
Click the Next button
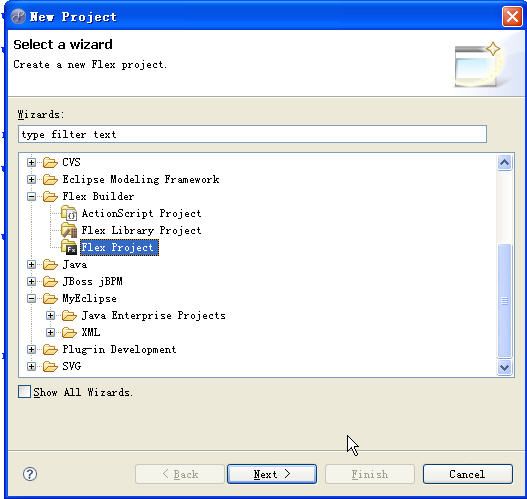[x=272, y=474]
